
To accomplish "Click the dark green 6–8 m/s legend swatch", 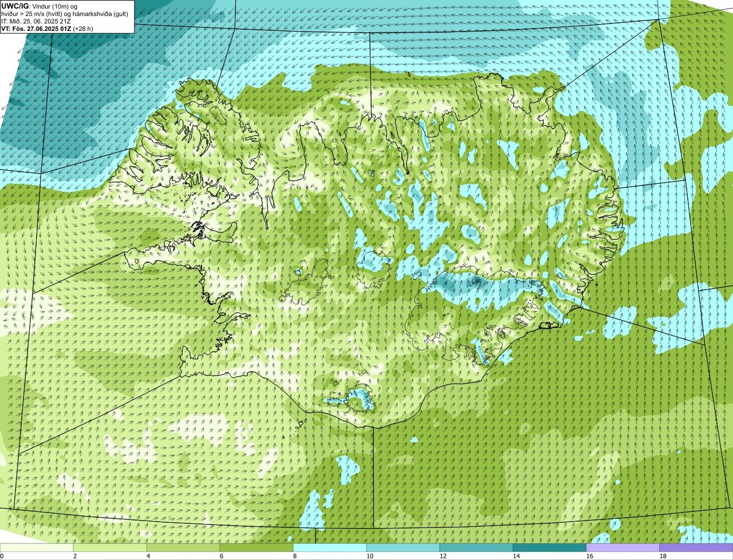I will (x=257, y=547).
